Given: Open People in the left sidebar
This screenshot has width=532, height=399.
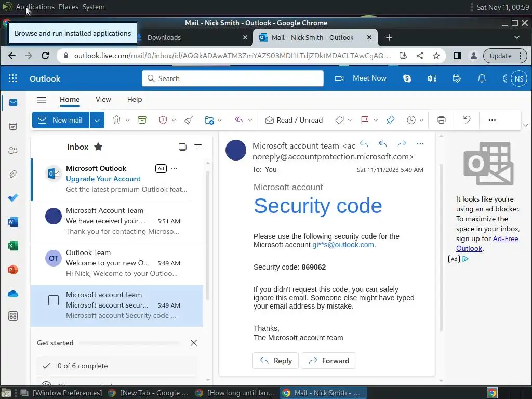Looking at the screenshot, I should coord(13,150).
